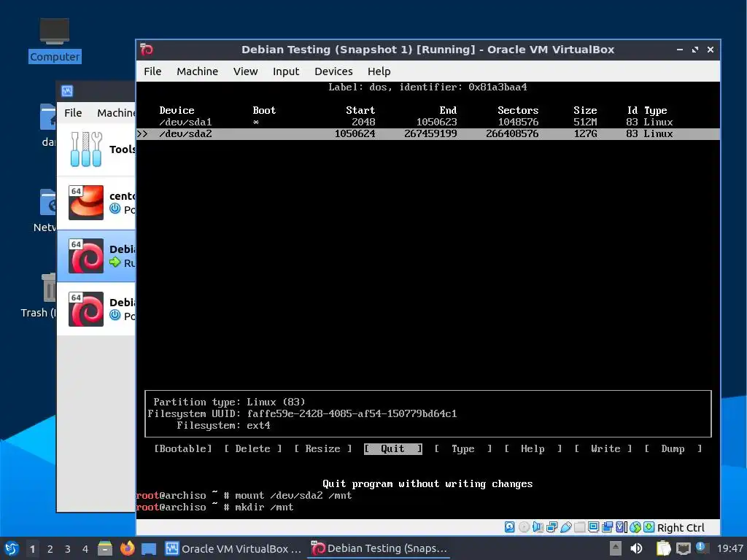
Task: Open Machine menu in VirtualBox Manager window
Action: [x=116, y=113]
